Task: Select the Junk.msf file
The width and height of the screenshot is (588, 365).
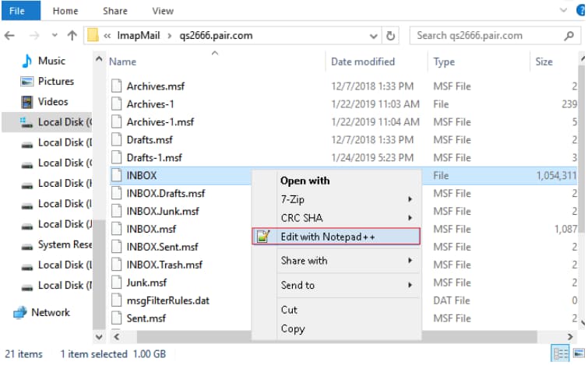Action: [x=146, y=283]
